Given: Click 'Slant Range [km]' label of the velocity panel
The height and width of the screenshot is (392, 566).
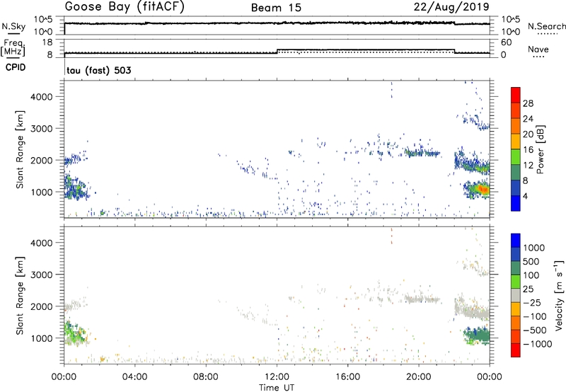Looking at the screenshot, I should click(x=20, y=296).
